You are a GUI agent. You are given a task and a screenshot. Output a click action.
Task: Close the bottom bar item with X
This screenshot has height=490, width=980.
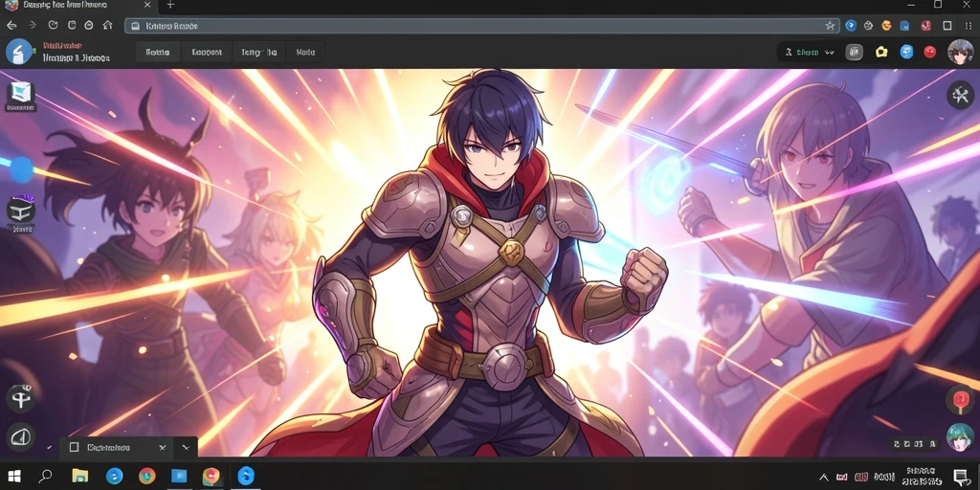click(x=163, y=448)
